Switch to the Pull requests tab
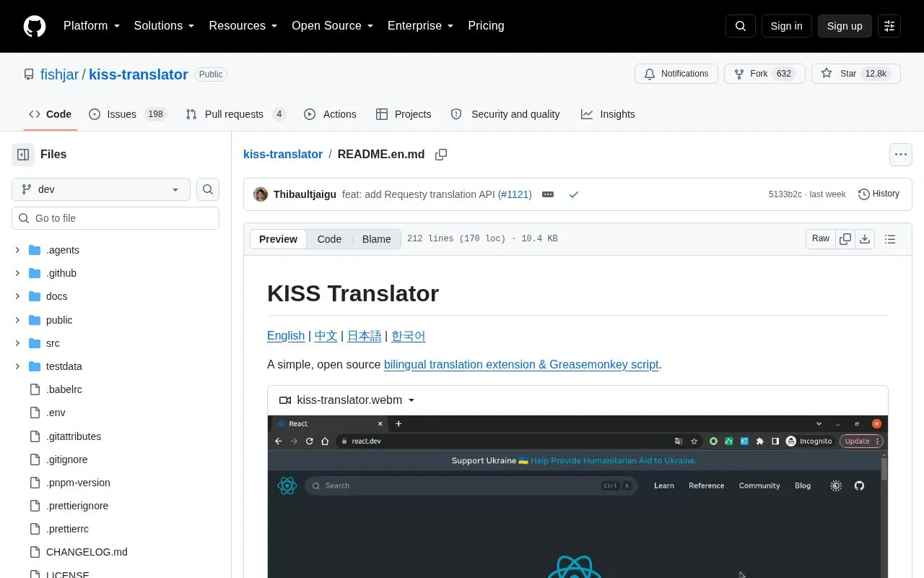The width and height of the screenshot is (924, 578). tap(236, 114)
